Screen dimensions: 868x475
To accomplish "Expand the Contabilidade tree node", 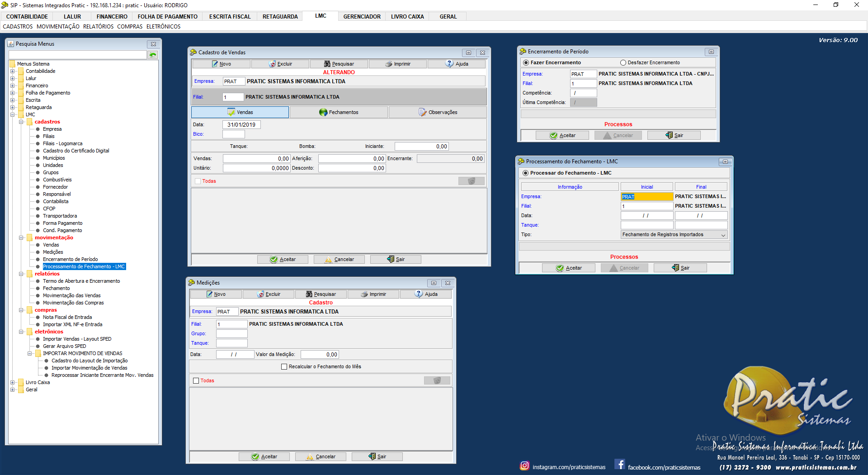I will coord(13,71).
